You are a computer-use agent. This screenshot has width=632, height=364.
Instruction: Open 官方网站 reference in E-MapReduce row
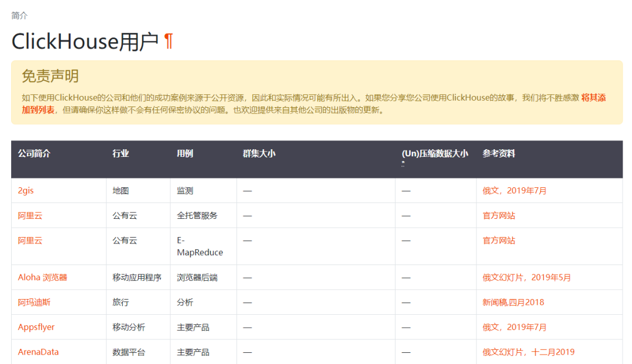tap(499, 241)
